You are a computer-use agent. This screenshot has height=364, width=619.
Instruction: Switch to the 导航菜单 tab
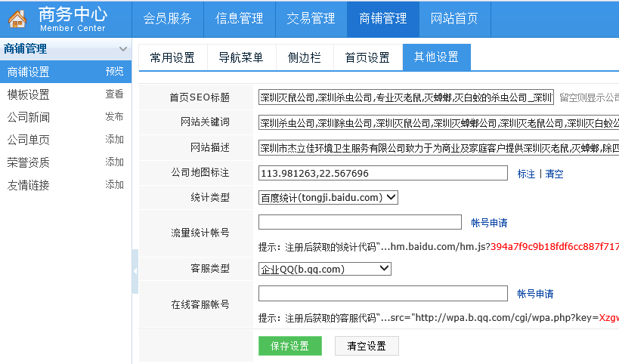[241, 57]
